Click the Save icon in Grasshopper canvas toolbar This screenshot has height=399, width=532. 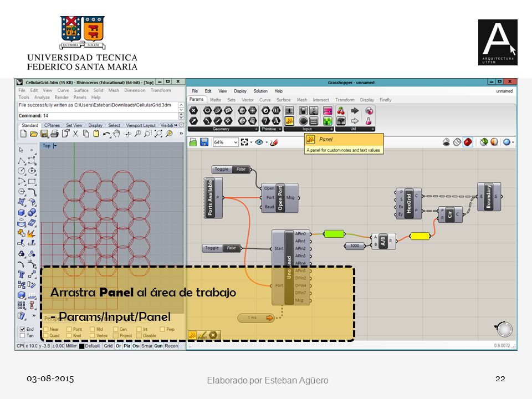coord(204,142)
